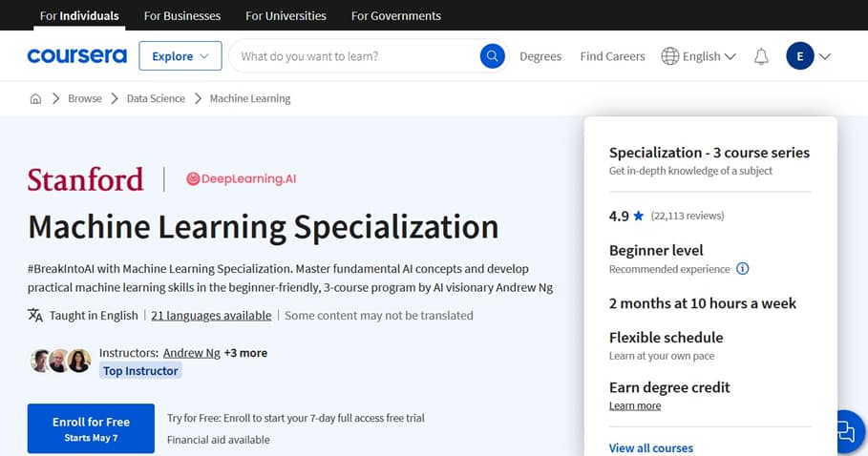Click the instructor avatar photos
The height and width of the screenshot is (456, 868).
pos(60,361)
